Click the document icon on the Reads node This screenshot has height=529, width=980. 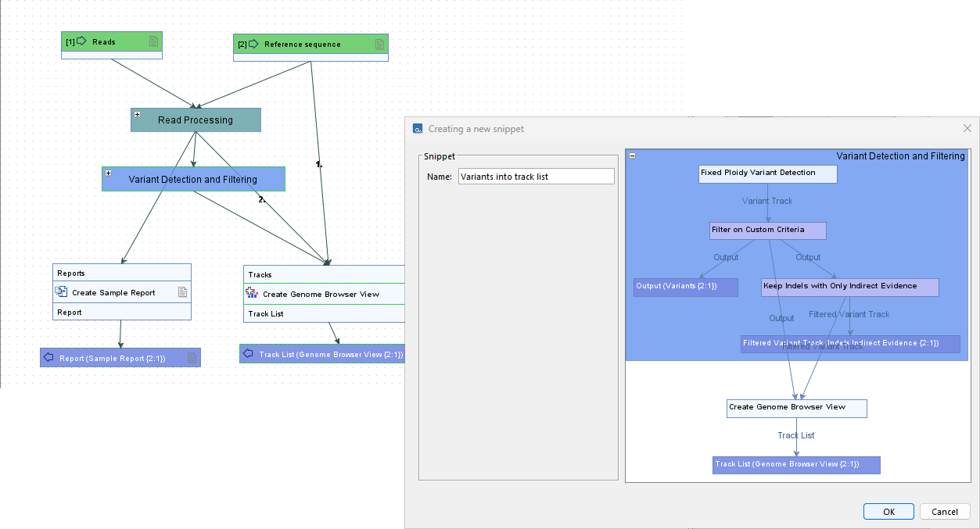(153, 41)
